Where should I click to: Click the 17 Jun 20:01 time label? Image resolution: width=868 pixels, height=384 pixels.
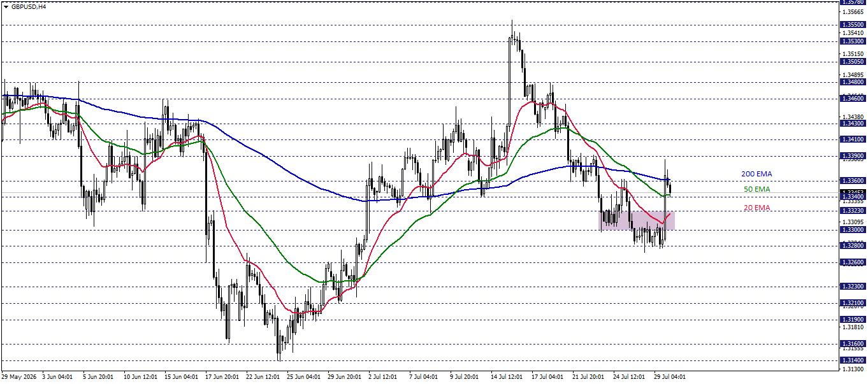coord(222,377)
